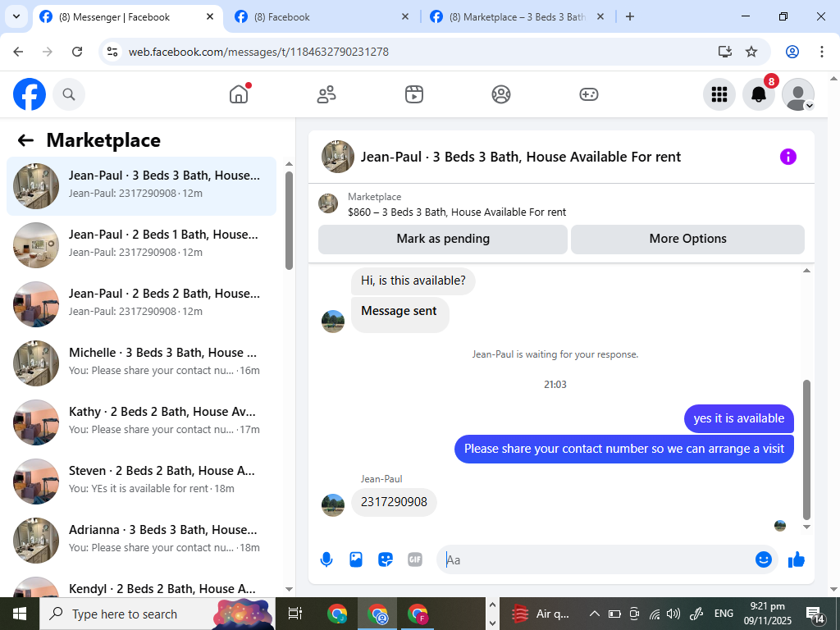Viewport: 840px width, 630px height.
Task: Select Jean-Paul 2 Beds 2 Bath conversation
Action: (141, 304)
